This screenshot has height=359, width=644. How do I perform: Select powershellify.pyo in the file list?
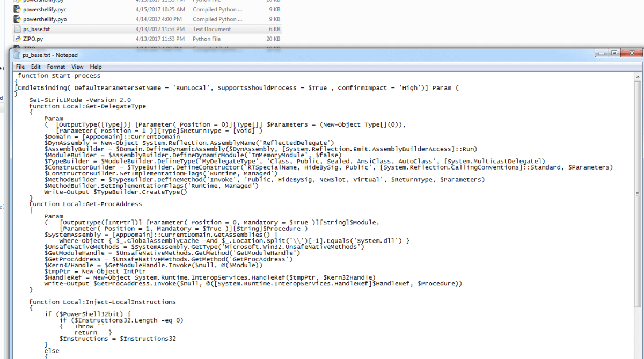[x=45, y=19]
